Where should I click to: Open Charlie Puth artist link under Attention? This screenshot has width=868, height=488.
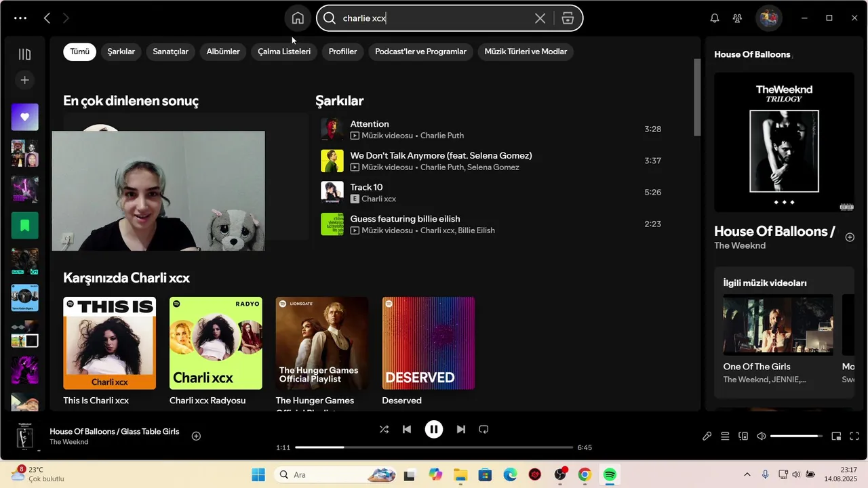pos(442,136)
